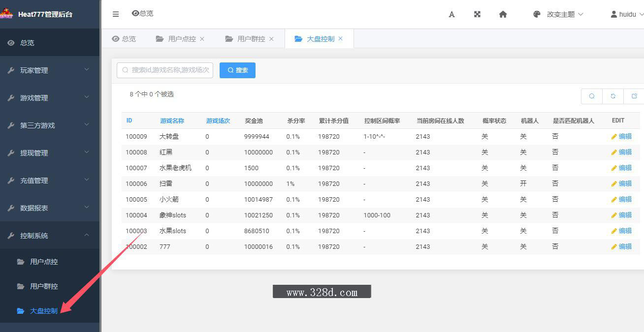The height and width of the screenshot is (332, 644).
Task: Click the export icon in table toolbar
Action: pos(634,96)
